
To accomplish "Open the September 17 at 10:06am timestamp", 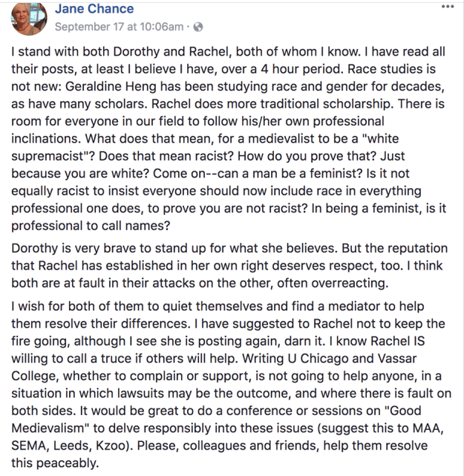I will 118,27.
